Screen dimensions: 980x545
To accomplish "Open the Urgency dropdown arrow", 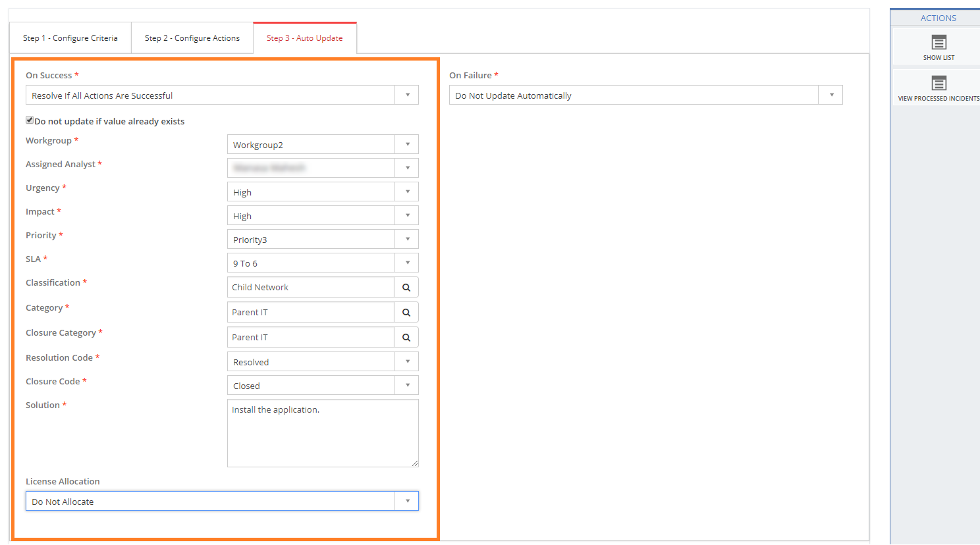I will click(407, 192).
